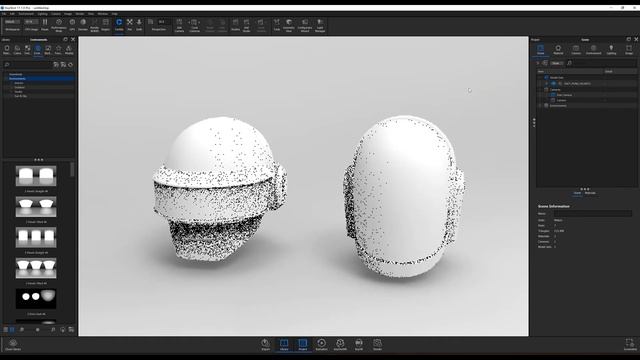
Task: Toggle the Project panel button
Action: pos(302,344)
